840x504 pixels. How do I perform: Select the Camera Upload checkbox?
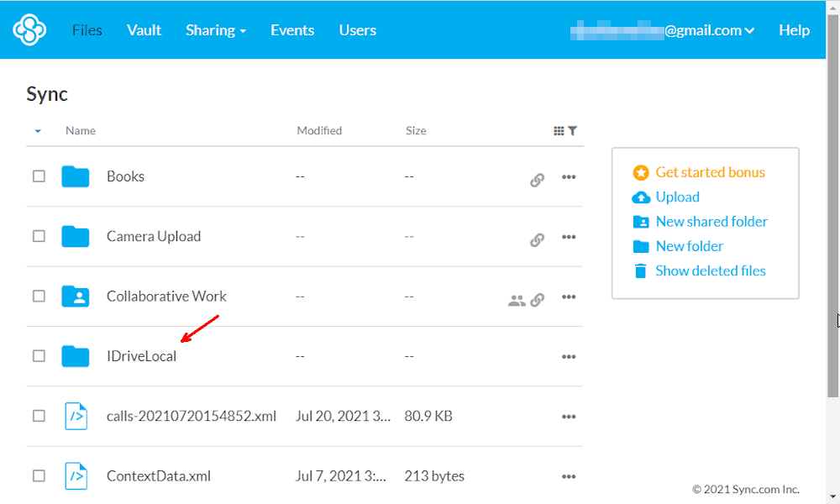click(39, 236)
